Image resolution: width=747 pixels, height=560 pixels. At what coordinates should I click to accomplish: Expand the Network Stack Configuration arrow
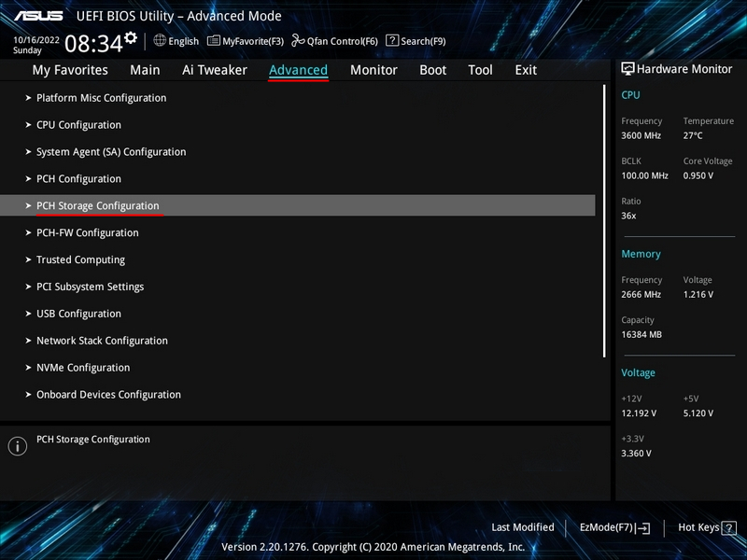tap(28, 341)
